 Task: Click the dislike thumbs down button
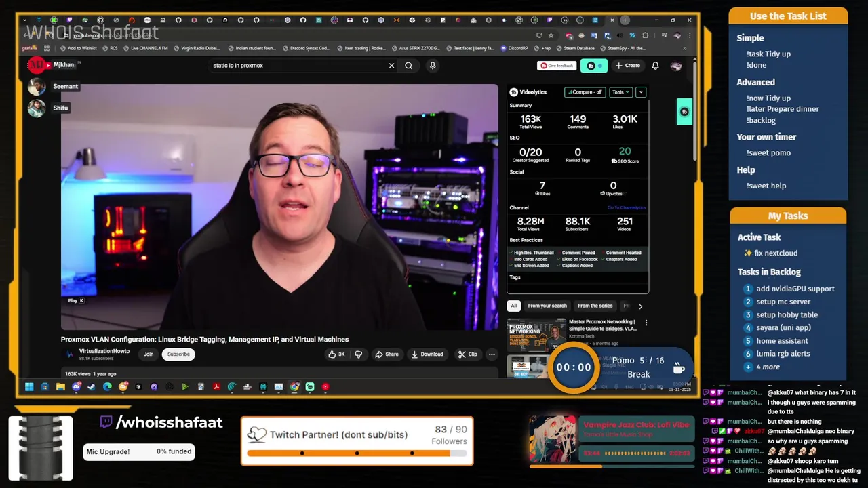[359, 354]
